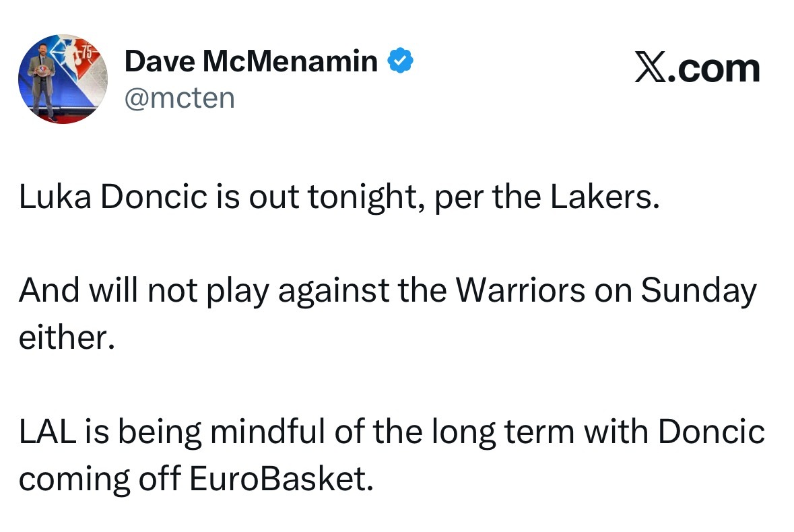794x532 pixels.
Task: Click the blue verified checkmark badge
Action: coord(400,62)
